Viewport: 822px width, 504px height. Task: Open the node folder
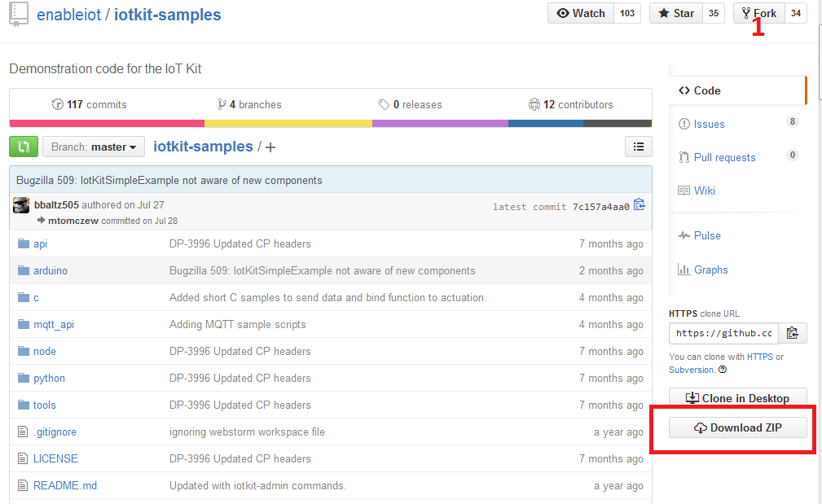pos(45,351)
